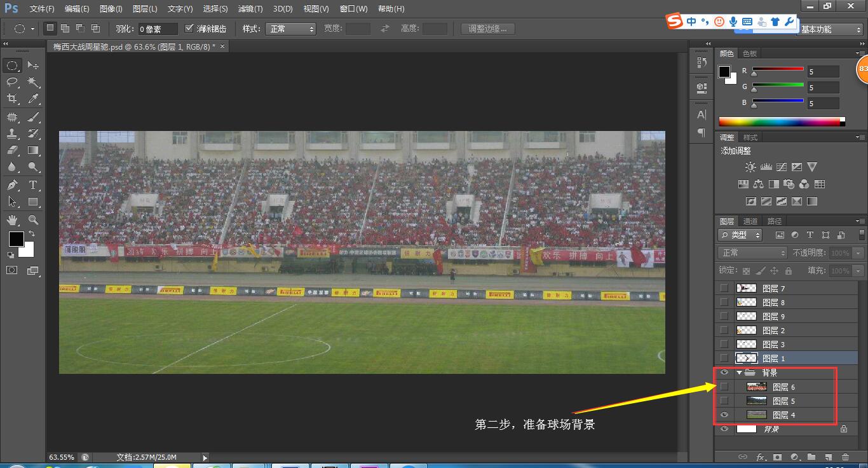
Task: Open the fill value dropdown
Action: 858,270
